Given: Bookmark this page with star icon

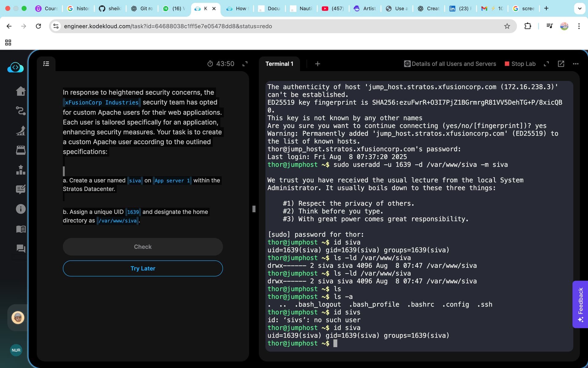Looking at the screenshot, I should pyautogui.click(x=507, y=26).
